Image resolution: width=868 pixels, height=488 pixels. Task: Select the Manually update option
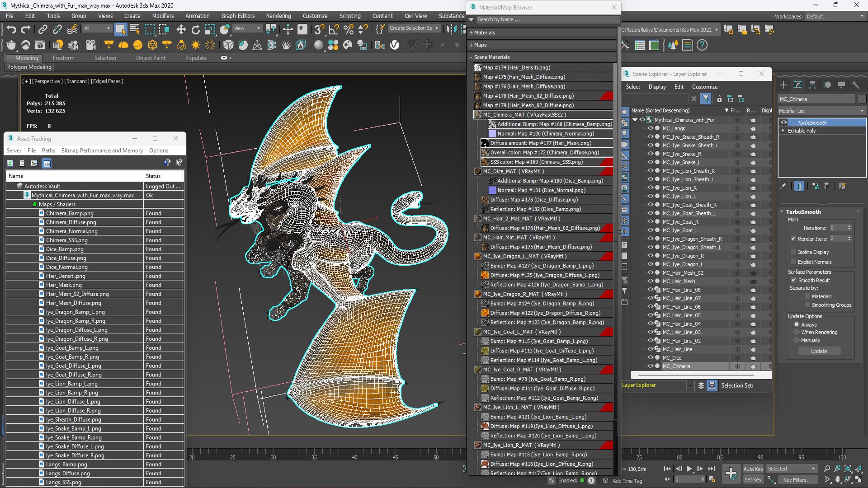797,340
